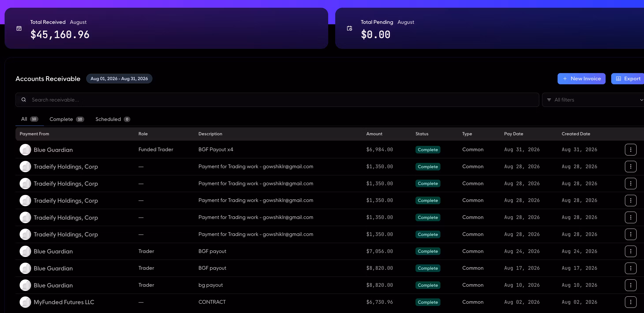Click the $6,730.96 amount cell
Screen dimensions: 644x313
380,302
